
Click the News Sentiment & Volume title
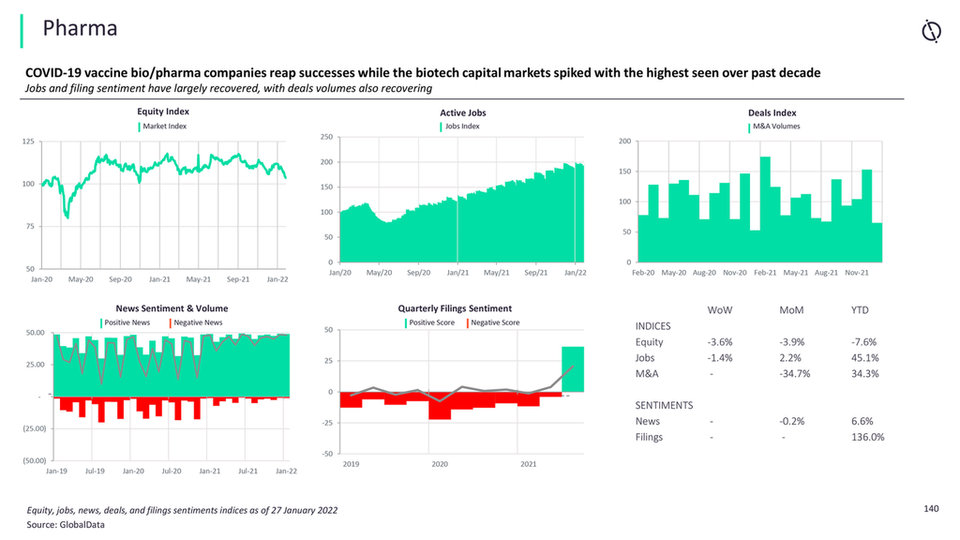(172, 309)
